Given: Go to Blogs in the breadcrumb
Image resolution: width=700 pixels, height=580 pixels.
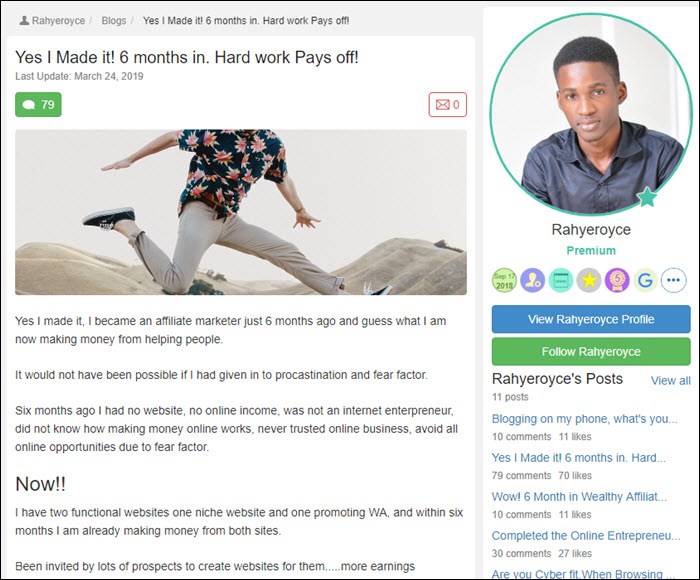Looking at the screenshot, I should coord(113,21).
